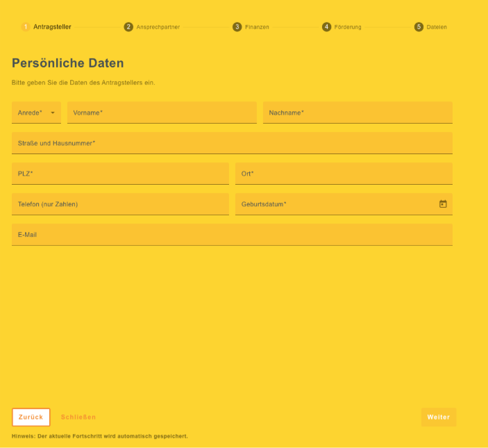Click text 'Bitte geben Sie die Daten des Antragstellers ein.'
The image size is (488, 448).
click(x=83, y=83)
